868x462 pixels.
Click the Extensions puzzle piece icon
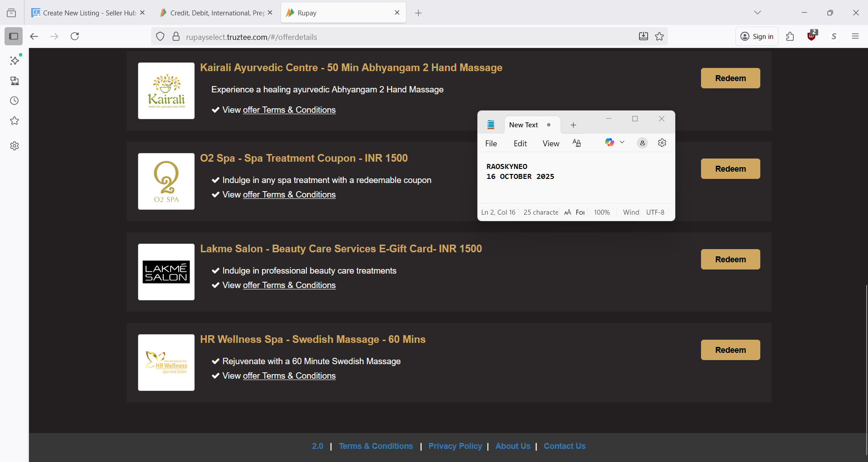(x=790, y=36)
